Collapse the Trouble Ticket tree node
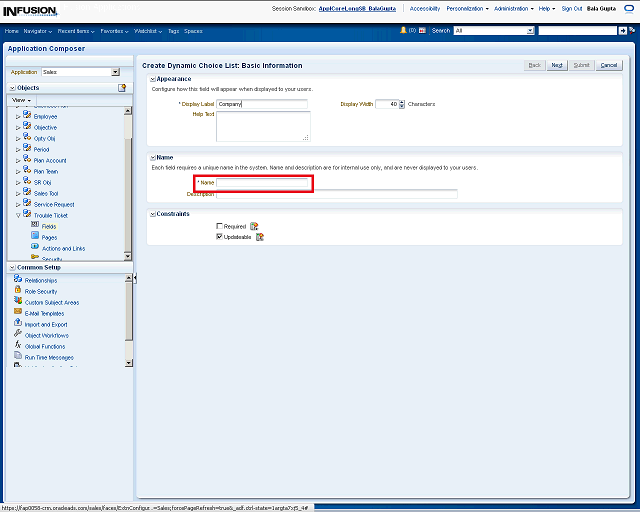The width and height of the screenshot is (640, 512). coord(17,215)
